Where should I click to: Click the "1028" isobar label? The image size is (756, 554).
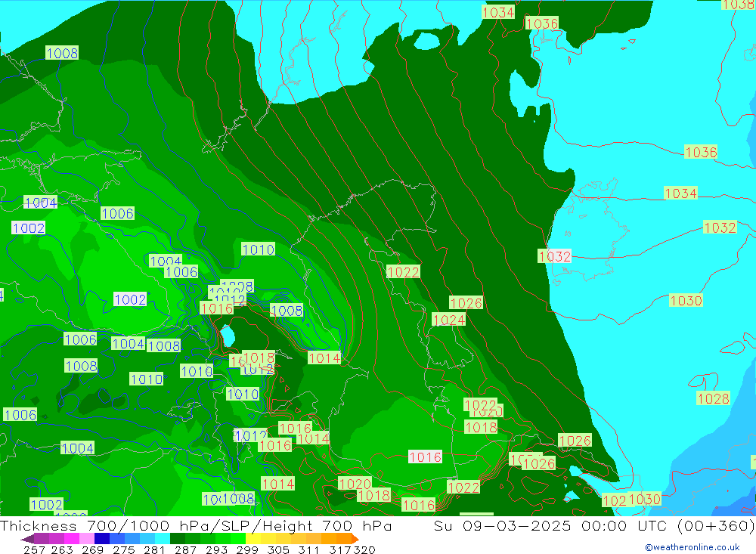(714, 398)
